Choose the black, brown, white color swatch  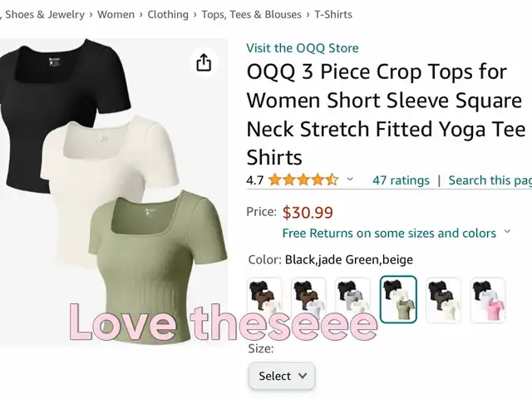point(308,299)
